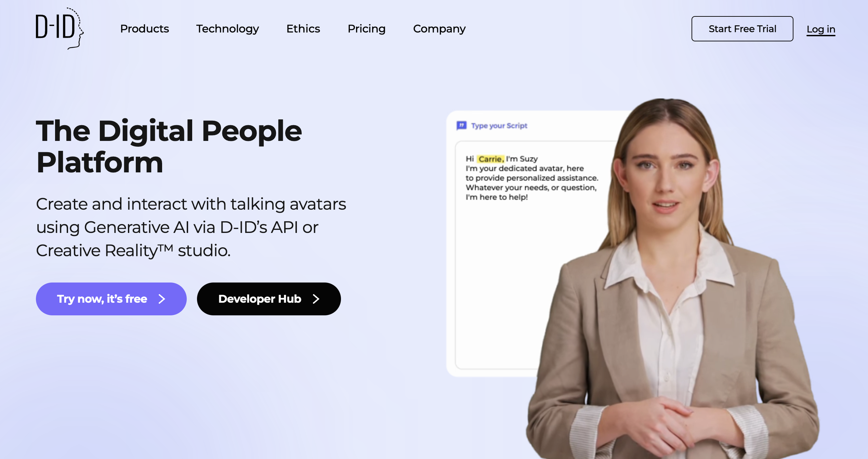Go to the Ethics page

(303, 29)
